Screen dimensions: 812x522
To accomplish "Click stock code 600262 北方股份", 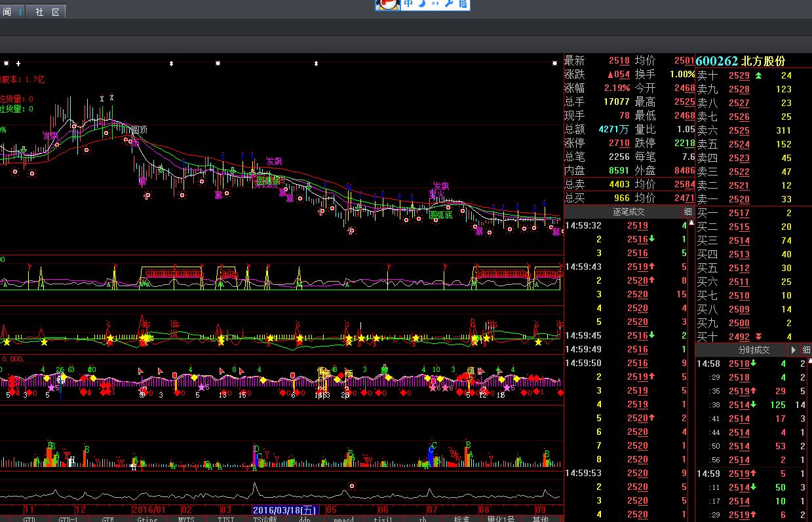I will coord(741,61).
